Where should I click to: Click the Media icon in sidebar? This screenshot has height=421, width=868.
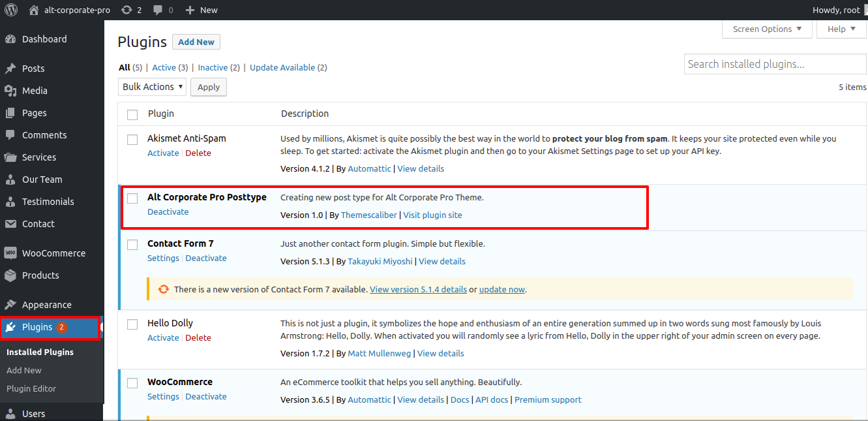point(10,91)
